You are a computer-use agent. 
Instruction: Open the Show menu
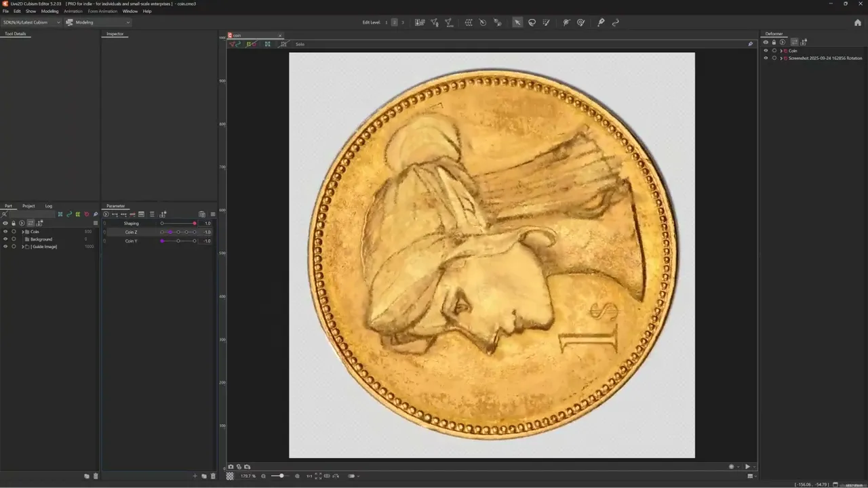(x=31, y=11)
